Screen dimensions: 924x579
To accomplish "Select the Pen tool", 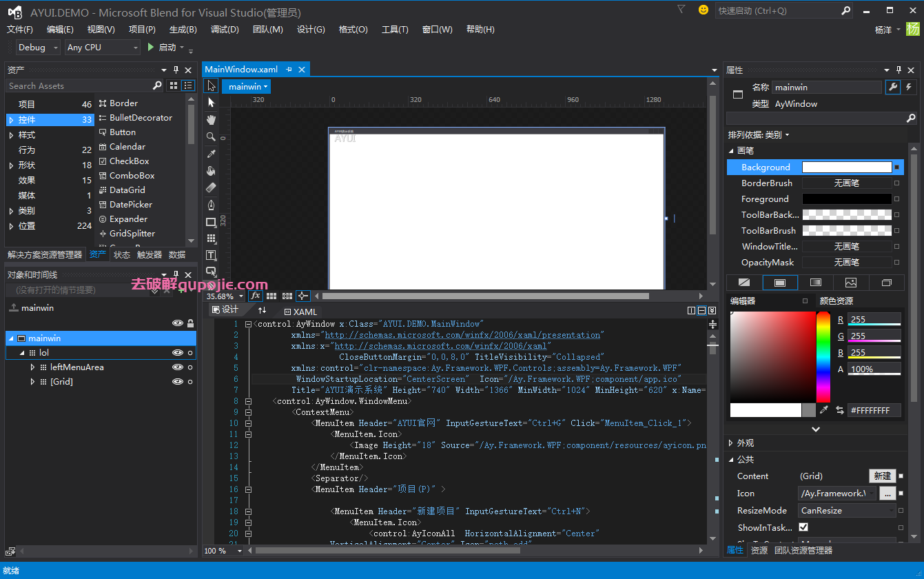I will pyautogui.click(x=211, y=205).
